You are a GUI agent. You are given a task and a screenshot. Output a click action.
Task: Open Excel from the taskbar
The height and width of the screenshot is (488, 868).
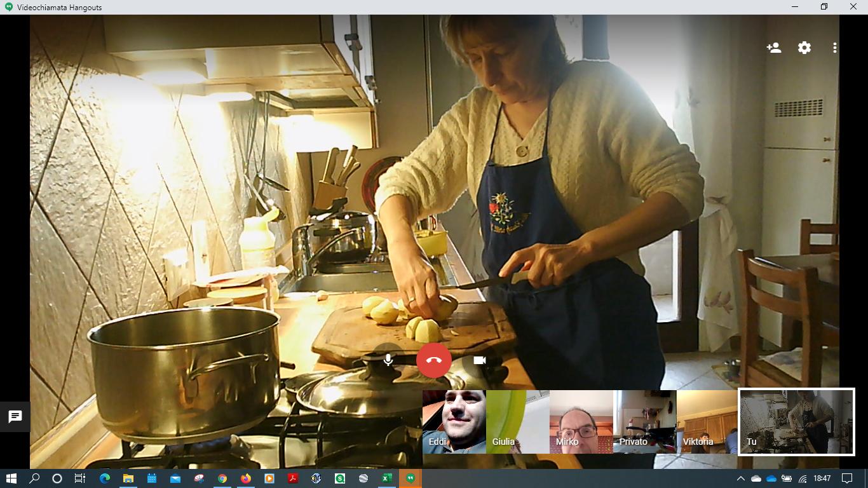pyautogui.click(x=387, y=478)
